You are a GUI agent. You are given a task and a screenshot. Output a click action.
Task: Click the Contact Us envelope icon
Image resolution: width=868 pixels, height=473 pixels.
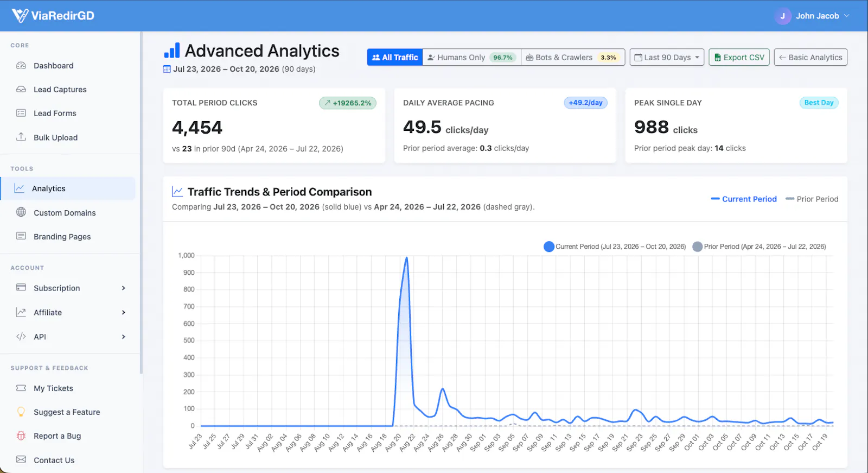(x=21, y=459)
